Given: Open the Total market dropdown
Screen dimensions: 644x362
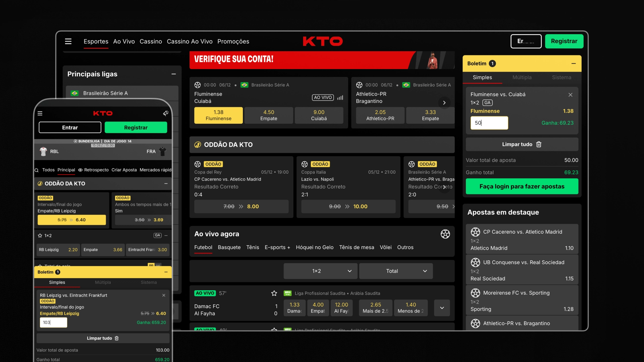Looking at the screenshot, I should pos(396,271).
